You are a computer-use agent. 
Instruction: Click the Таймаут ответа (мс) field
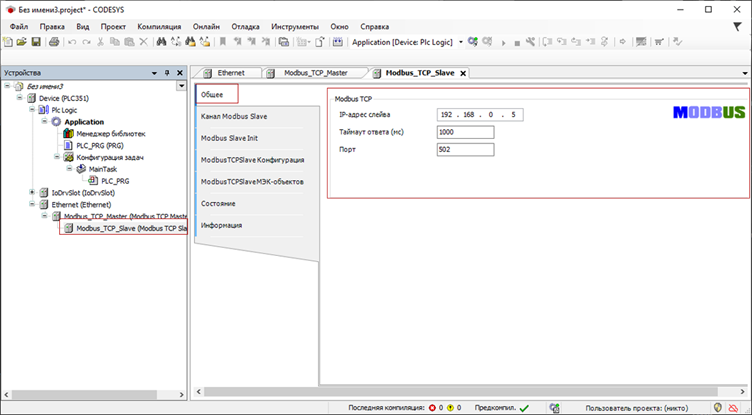click(465, 132)
